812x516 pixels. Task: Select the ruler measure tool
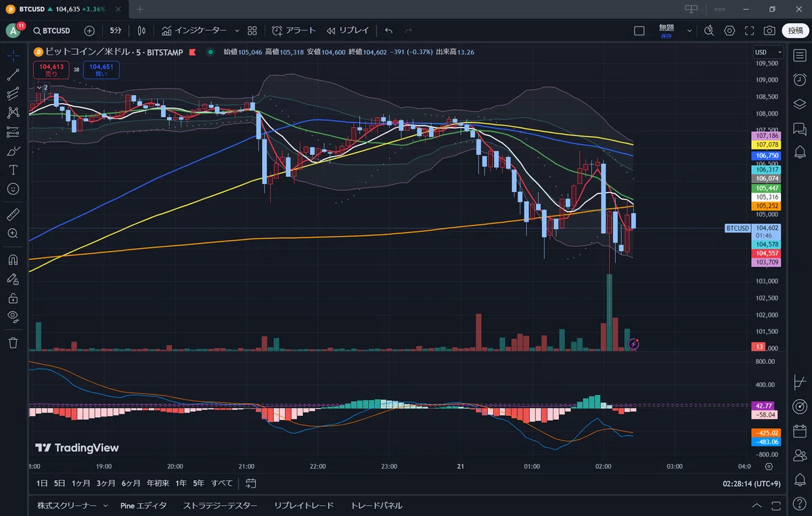tap(13, 214)
